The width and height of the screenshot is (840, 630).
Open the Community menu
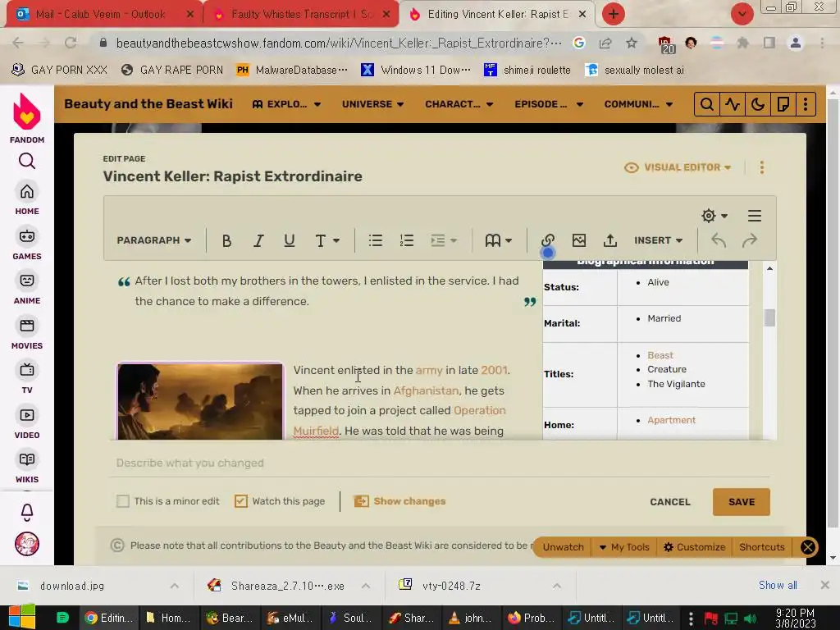(638, 104)
